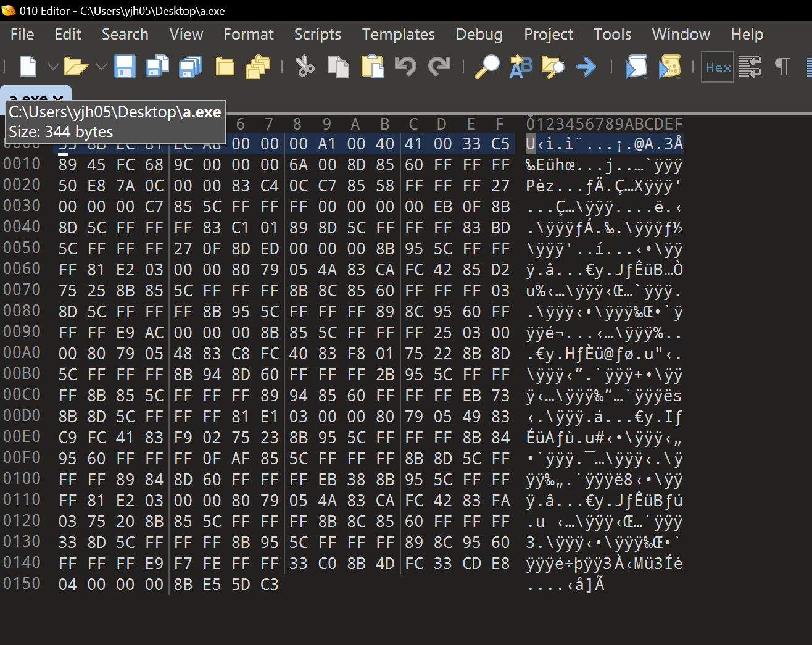Click byte value C3 at offset 0157

coord(270,584)
